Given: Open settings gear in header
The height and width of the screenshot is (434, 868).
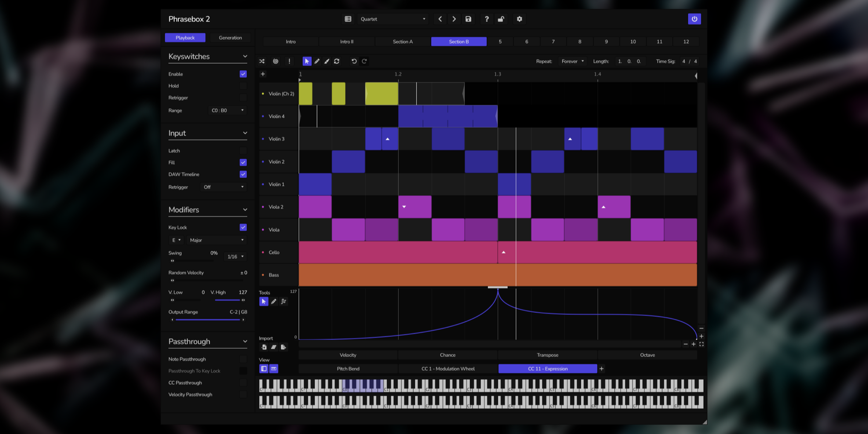Looking at the screenshot, I should click(519, 19).
